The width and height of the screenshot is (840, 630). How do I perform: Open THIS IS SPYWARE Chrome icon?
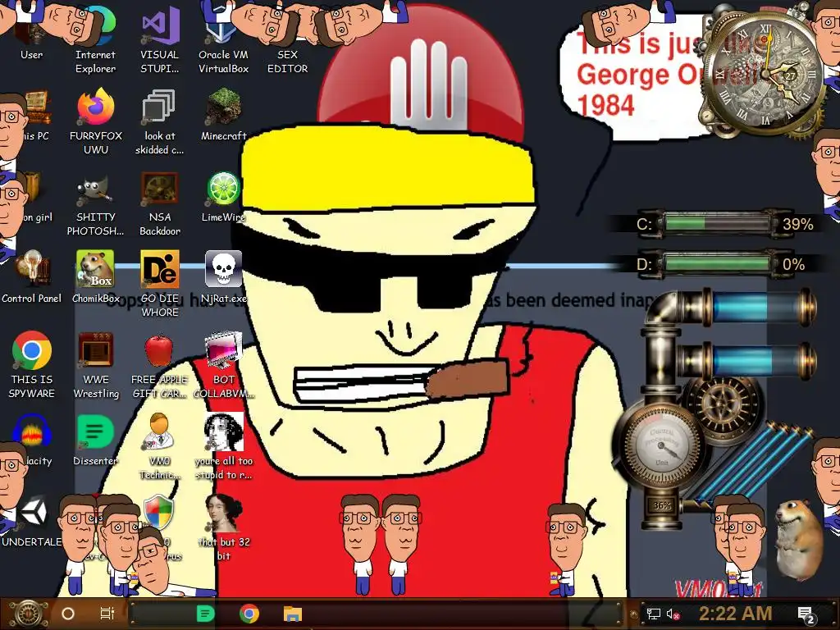pos(31,365)
